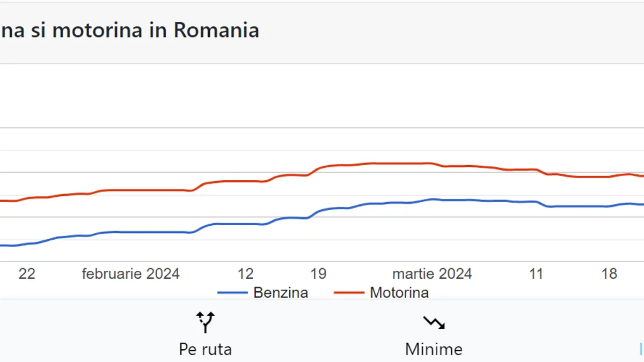Toggle the Motorina series legend label

[399, 293]
